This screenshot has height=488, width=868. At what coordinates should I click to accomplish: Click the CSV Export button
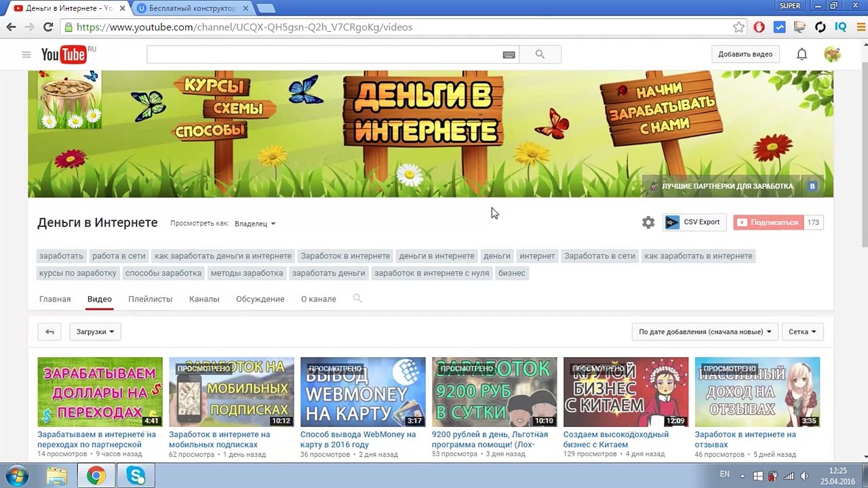pos(693,222)
